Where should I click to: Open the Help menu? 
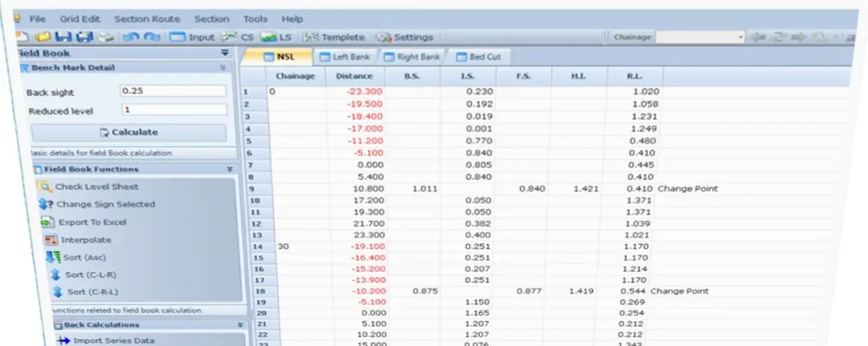pyautogui.click(x=292, y=19)
